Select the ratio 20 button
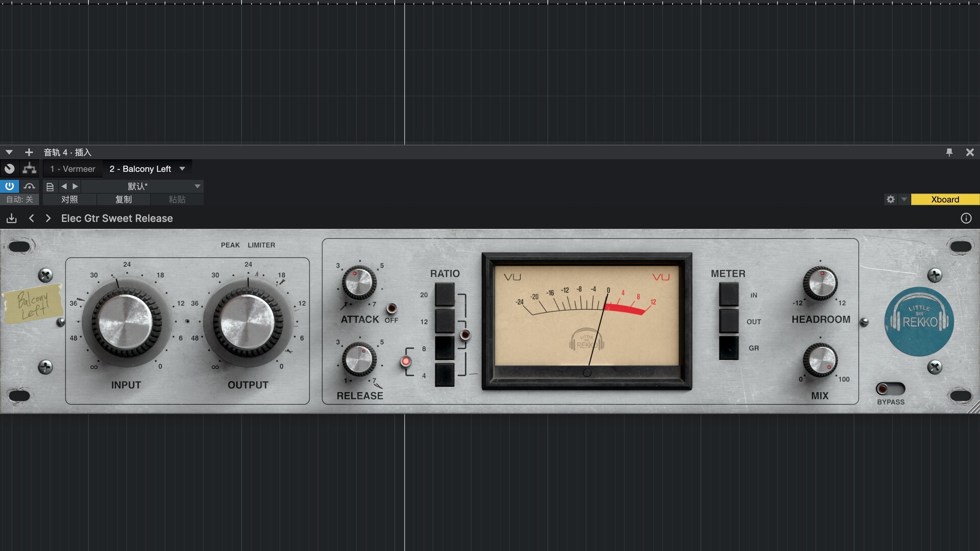 click(x=444, y=294)
